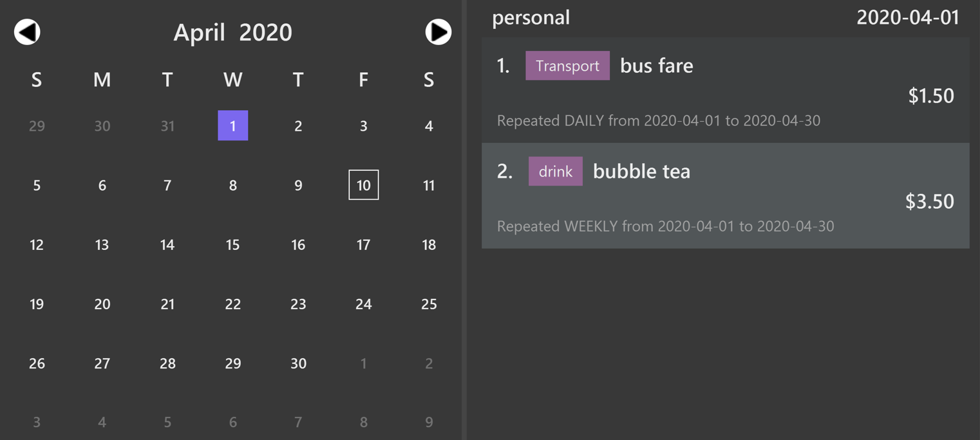Pick April 15 on the calendar

(x=233, y=245)
